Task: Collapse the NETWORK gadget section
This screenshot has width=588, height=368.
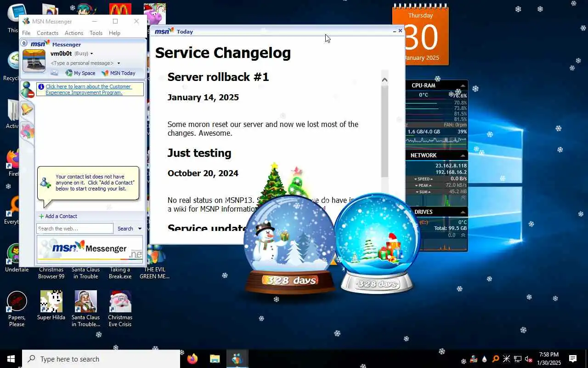Action: (463, 155)
